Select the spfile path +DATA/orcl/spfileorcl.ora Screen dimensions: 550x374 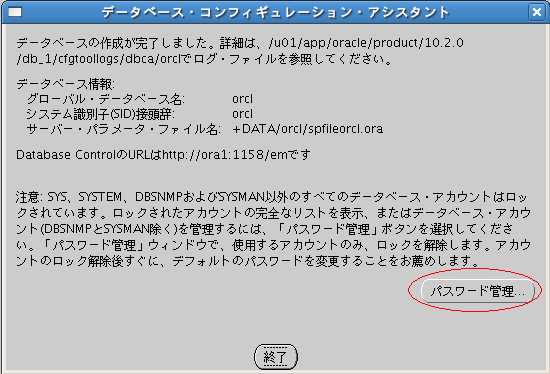point(308,129)
